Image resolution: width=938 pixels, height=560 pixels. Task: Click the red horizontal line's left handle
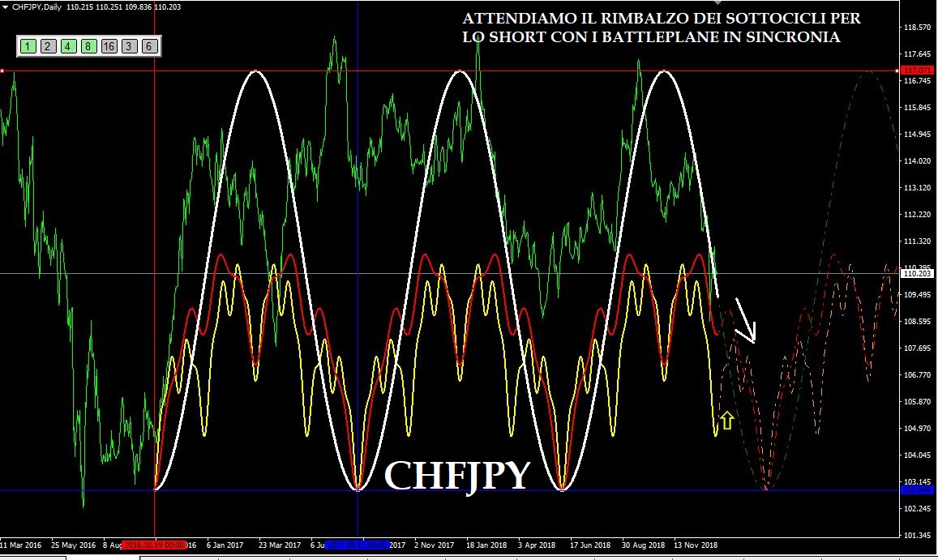pos(2,71)
